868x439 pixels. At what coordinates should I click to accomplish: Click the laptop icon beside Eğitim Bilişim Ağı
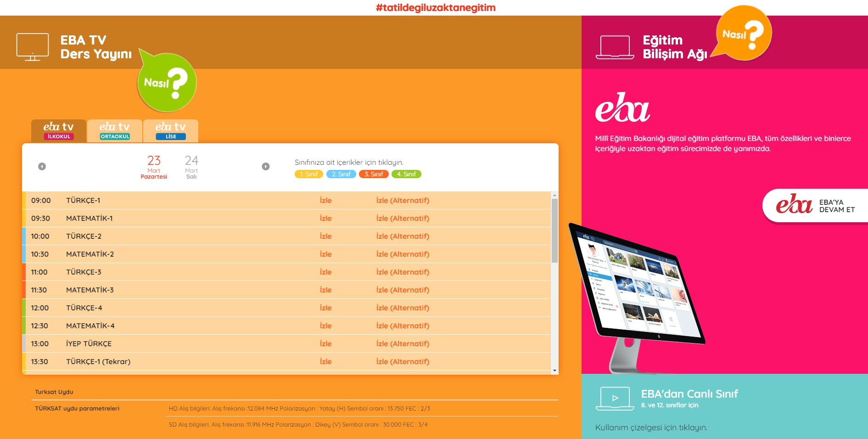[x=615, y=47]
